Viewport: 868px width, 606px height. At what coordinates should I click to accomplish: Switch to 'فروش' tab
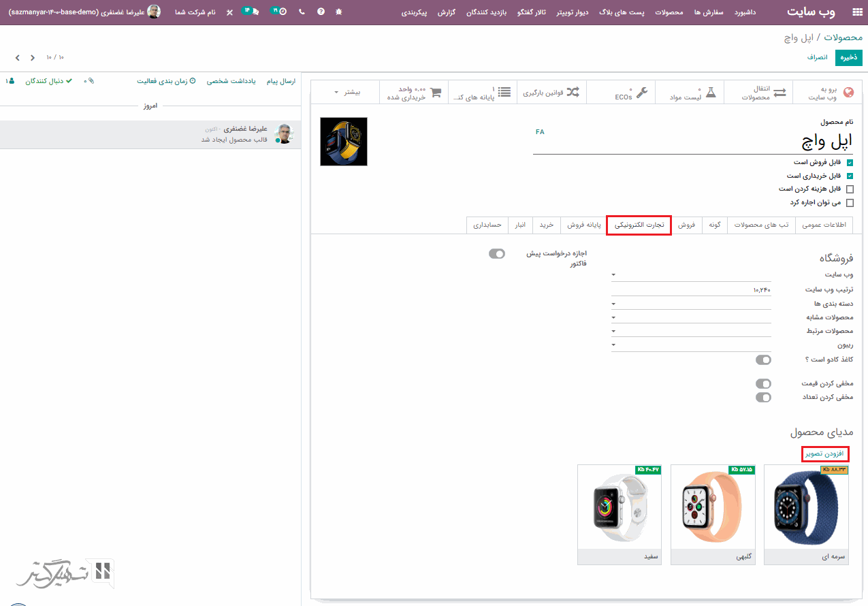pos(687,225)
